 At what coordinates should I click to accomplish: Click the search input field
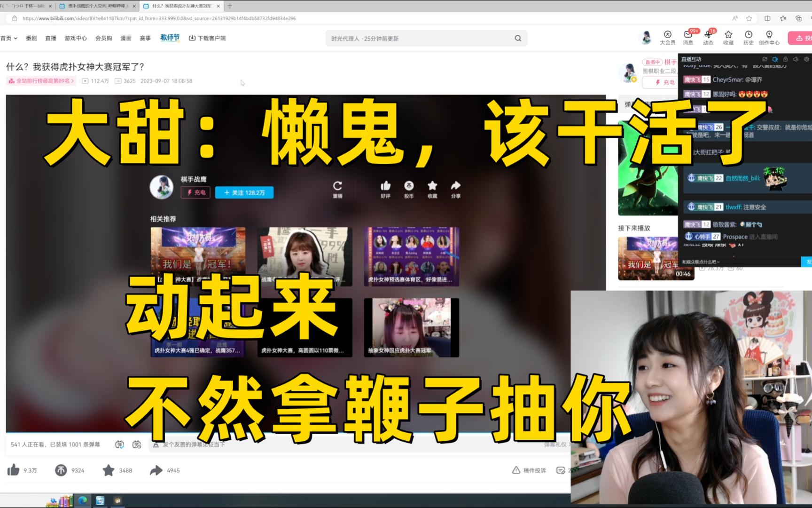point(418,39)
